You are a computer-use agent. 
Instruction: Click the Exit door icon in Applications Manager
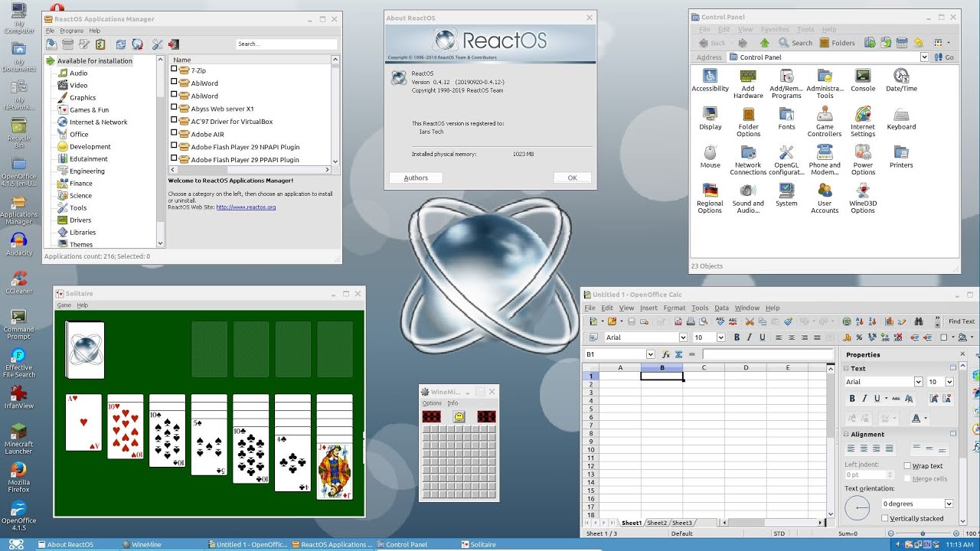tap(174, 44)
